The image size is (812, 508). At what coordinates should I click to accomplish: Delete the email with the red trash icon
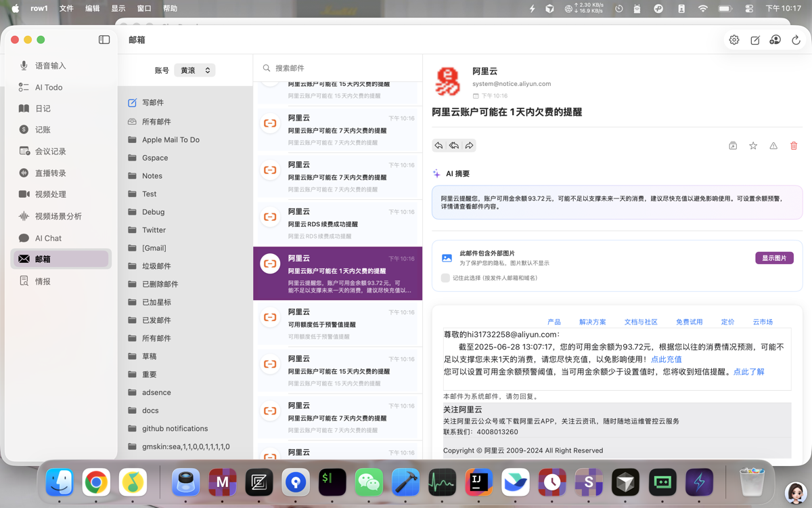point(794,146)
